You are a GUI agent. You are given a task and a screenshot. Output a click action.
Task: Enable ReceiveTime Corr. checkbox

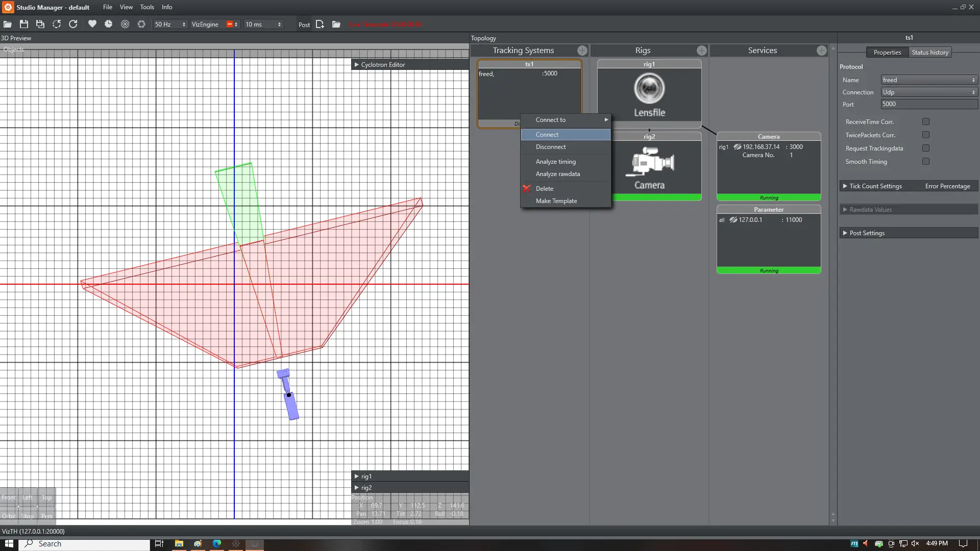[925, 121]
